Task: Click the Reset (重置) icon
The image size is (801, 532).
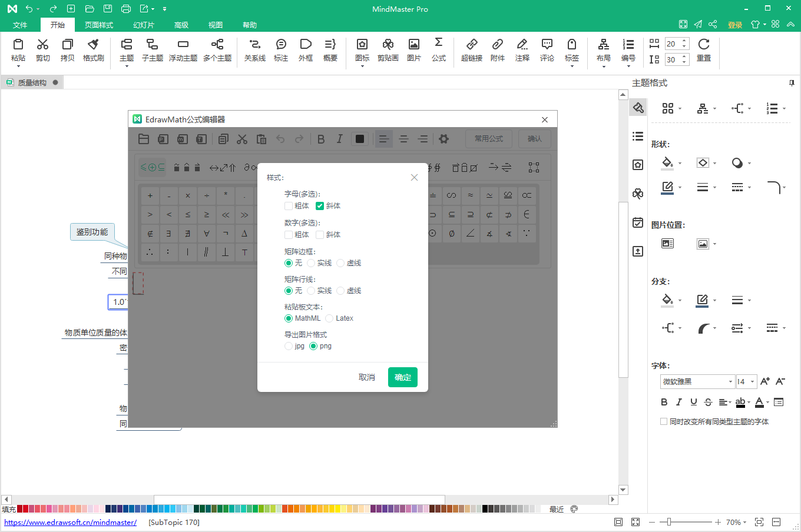Action: [704, 49]
